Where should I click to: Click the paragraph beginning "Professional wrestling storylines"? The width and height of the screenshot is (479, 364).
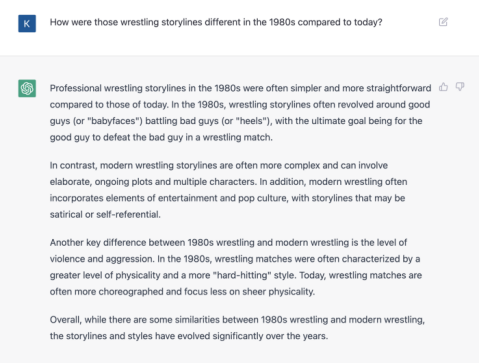click(x=240, y=113)
